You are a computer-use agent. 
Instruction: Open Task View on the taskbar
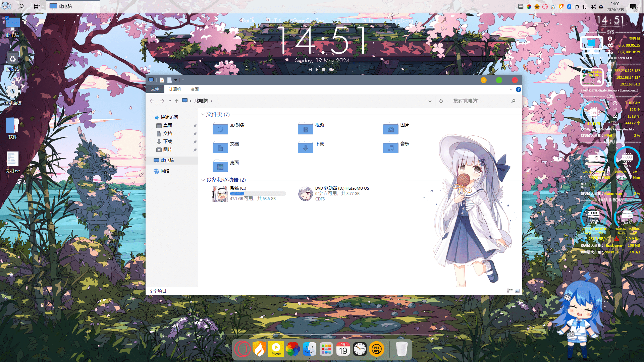coord(37,6)
